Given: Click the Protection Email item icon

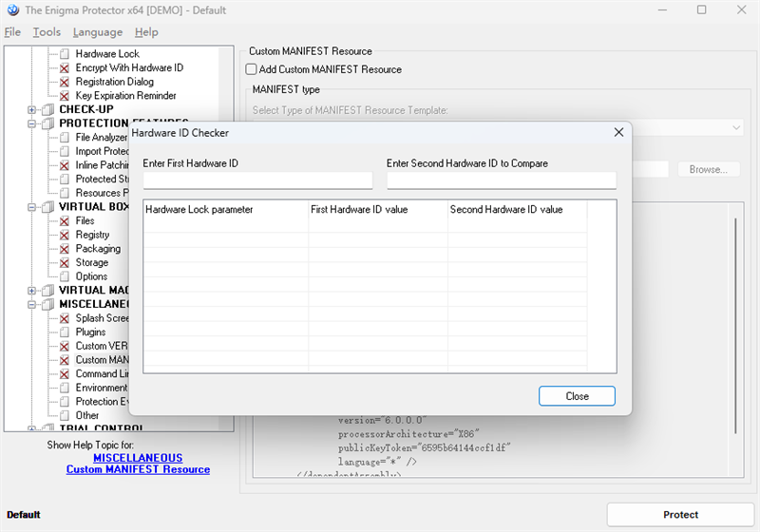Looking at the screenshot, I should coord(65,402).
